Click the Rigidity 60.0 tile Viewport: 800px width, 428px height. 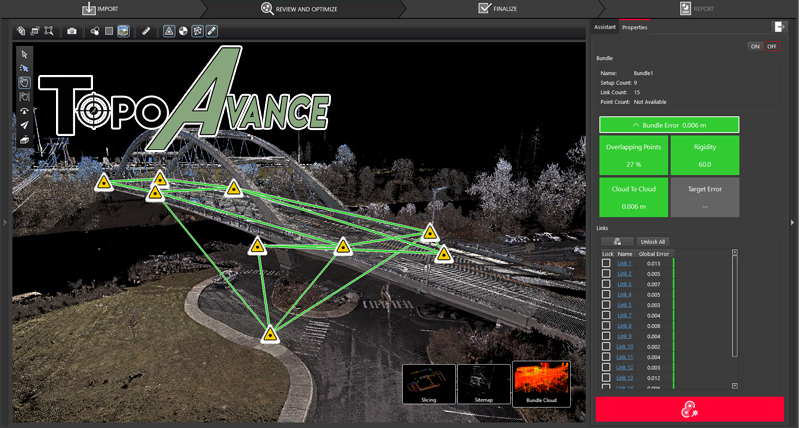tap(705, 155)
